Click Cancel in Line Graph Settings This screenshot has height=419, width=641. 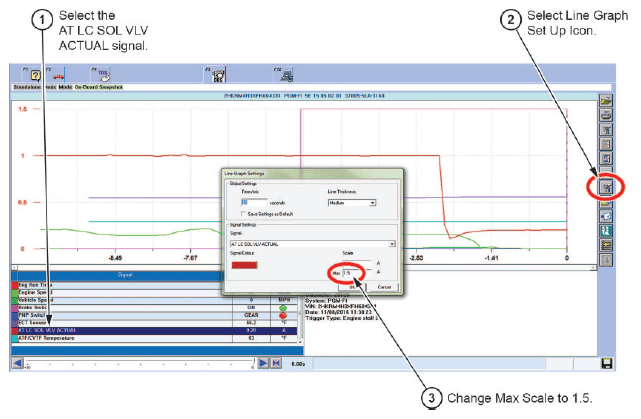coord(384,287)
